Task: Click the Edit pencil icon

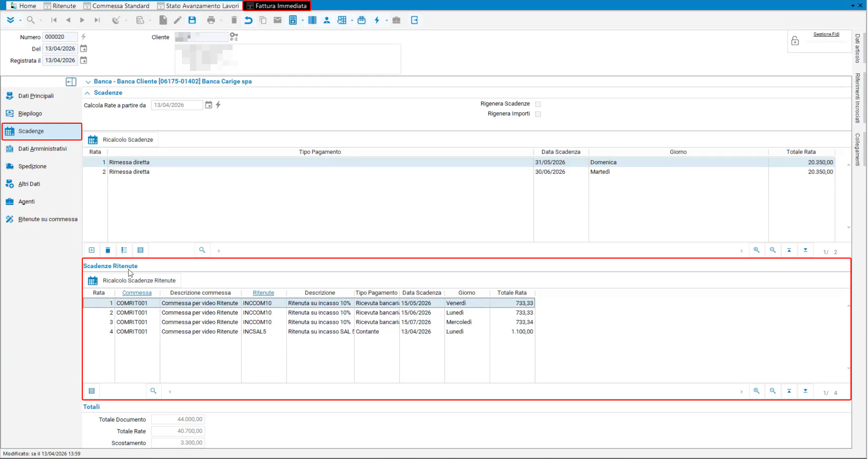Action: coord(178,20)
